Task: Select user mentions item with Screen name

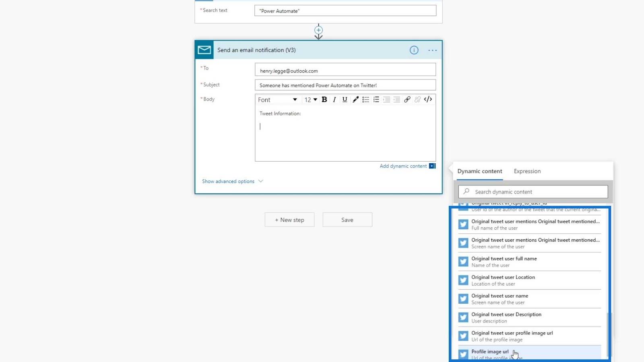Action: coord(529,243)
